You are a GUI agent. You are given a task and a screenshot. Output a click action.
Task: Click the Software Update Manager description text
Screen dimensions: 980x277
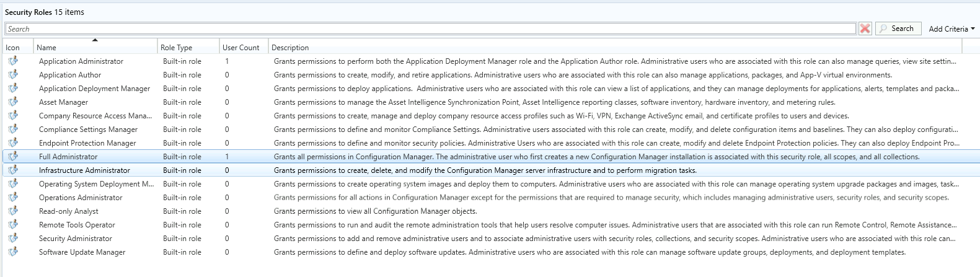pyautogui.click(x=590, y=252)
